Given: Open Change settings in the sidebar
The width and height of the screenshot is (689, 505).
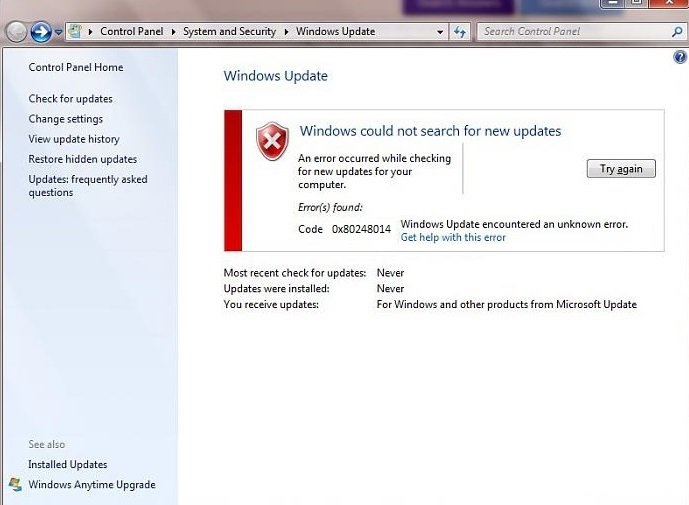Looking at the screenshot, I should point(66,119).
